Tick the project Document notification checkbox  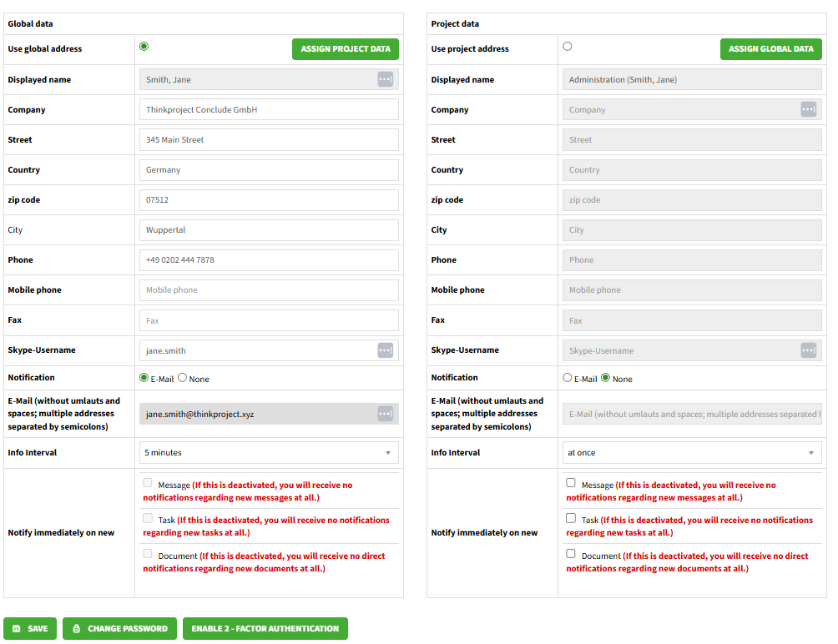[571, 554]
